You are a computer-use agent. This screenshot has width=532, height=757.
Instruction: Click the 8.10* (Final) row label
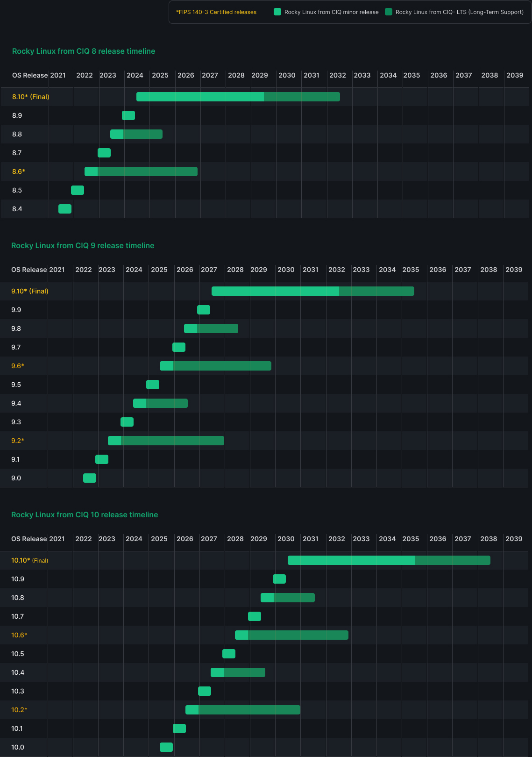(x=31, y=97)
